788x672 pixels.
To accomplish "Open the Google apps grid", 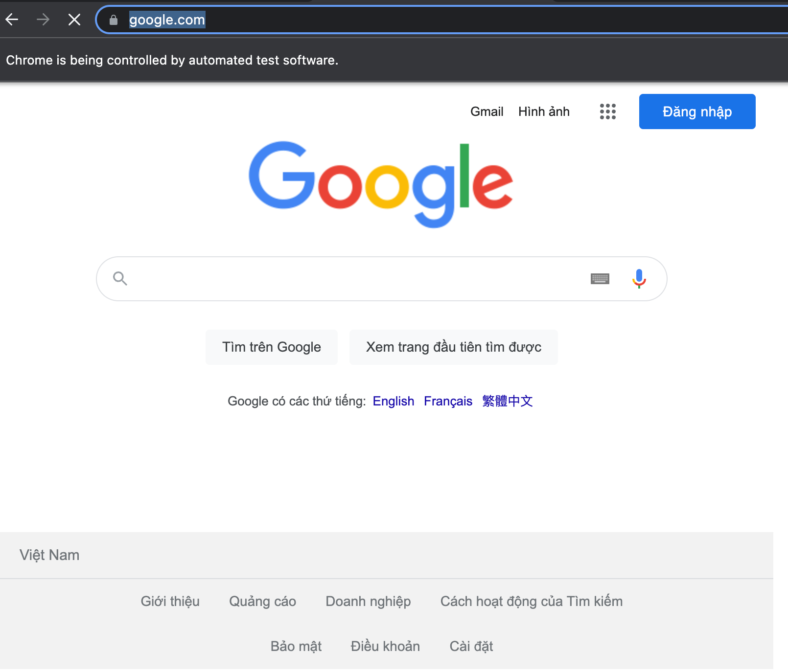I will click(x=607, y=112).
